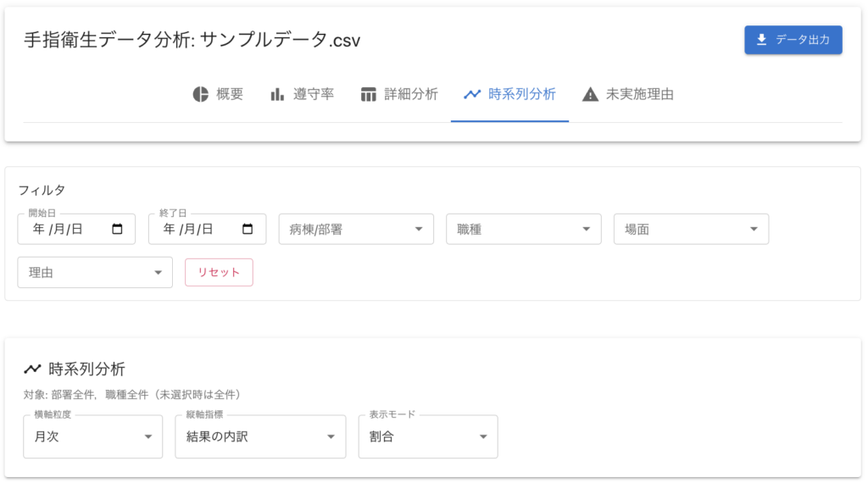Open the 職種 filter dropdown
Viewport: 868px width, 483px height.
point(524,229)
